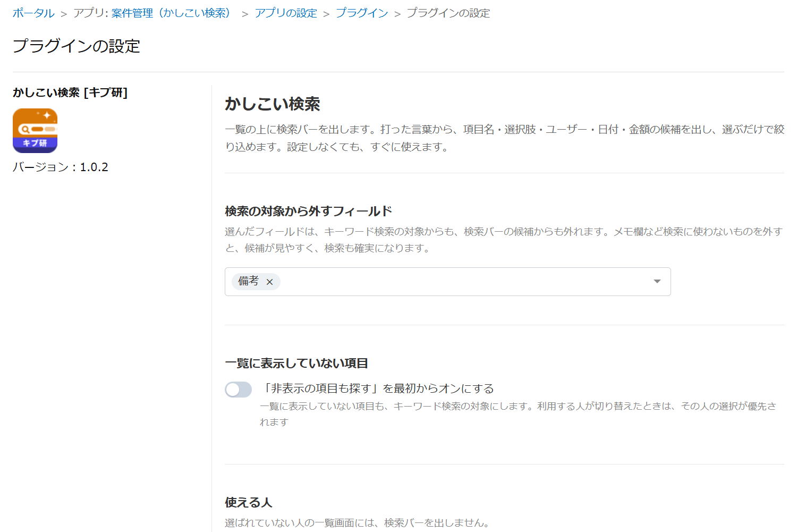
Task: Open the ポータル breadcrumb link
Action: (33, 13)
